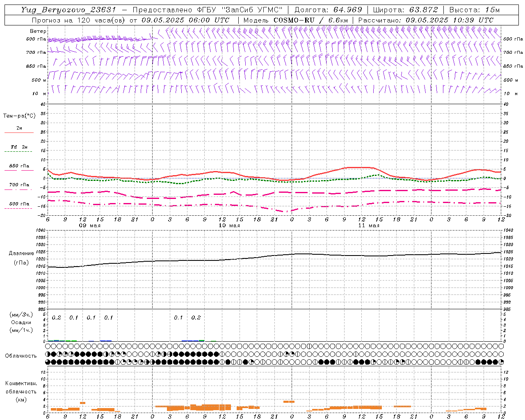Click the Долгота: 64.969 value
The height and width of the screenshot is (420, 525).
[328, 10]
